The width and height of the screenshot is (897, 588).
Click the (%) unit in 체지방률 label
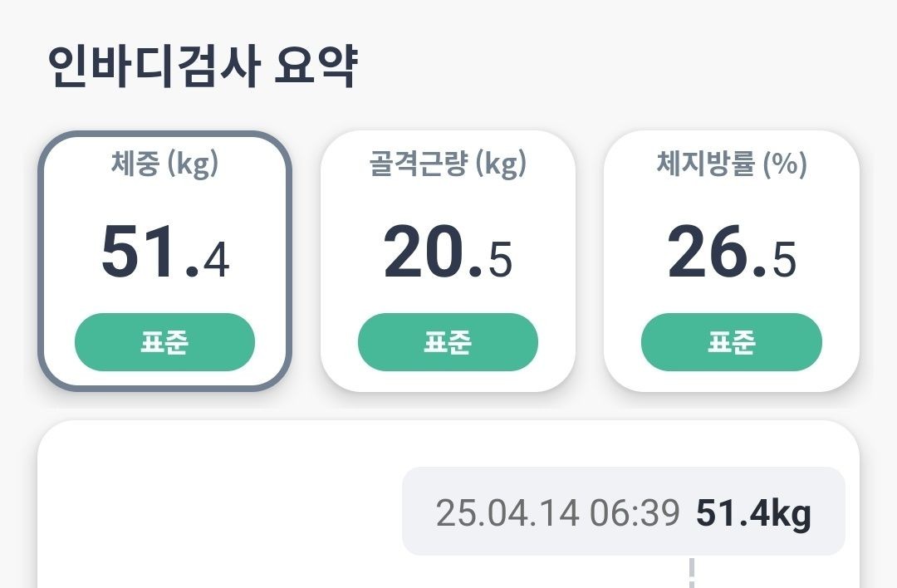click(x=784, y=164)
